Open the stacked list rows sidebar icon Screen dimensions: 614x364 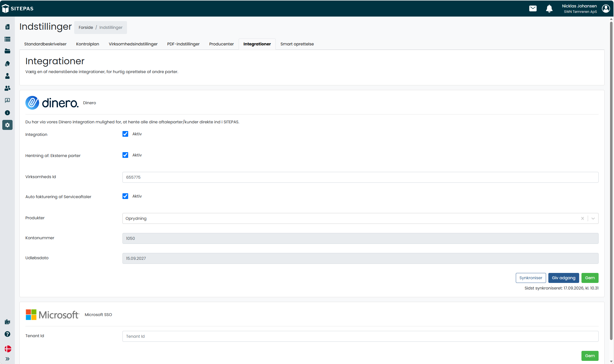pos(7,39)
